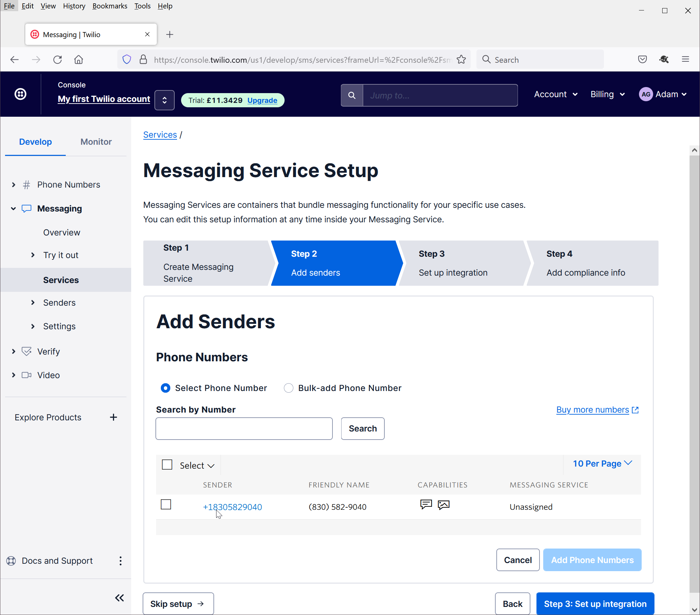Click the Buy more numbers link

(x=592, y=410)
